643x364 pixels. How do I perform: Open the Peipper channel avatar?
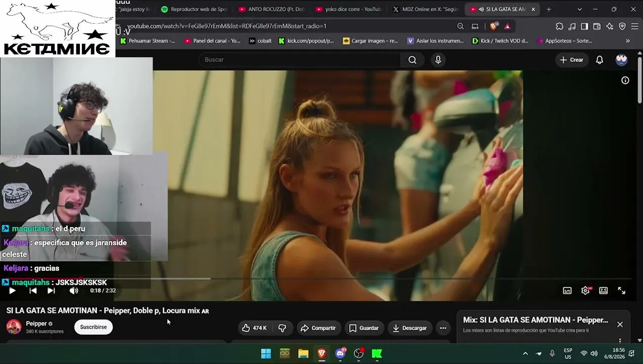point(14,327)
